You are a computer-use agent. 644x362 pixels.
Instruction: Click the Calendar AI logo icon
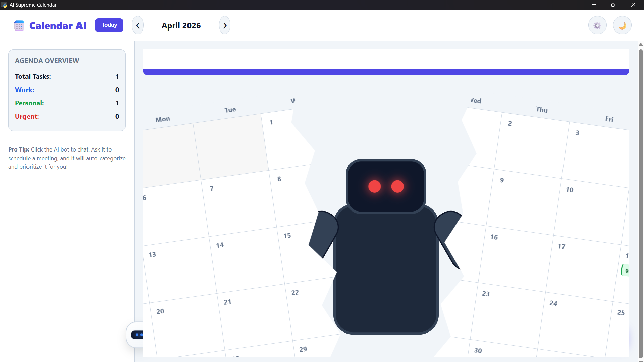pyautogui.click(x=19, y=25)
